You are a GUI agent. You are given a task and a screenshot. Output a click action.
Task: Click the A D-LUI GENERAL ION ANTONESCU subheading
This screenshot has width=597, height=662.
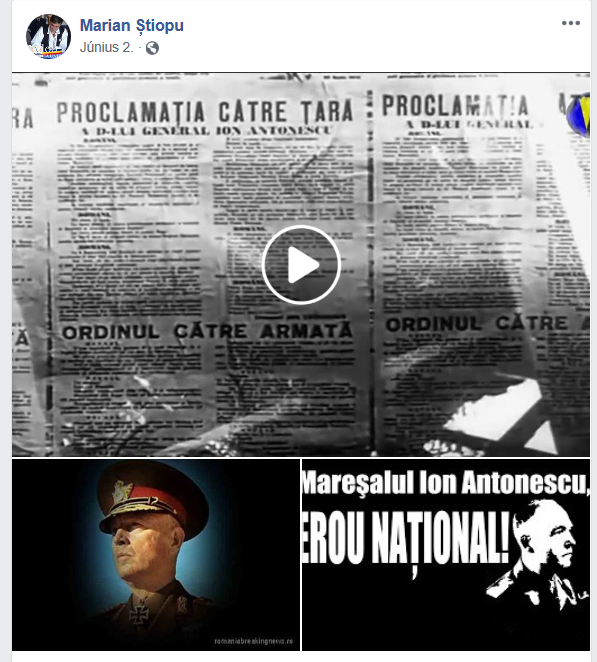[x=207, y=131]
